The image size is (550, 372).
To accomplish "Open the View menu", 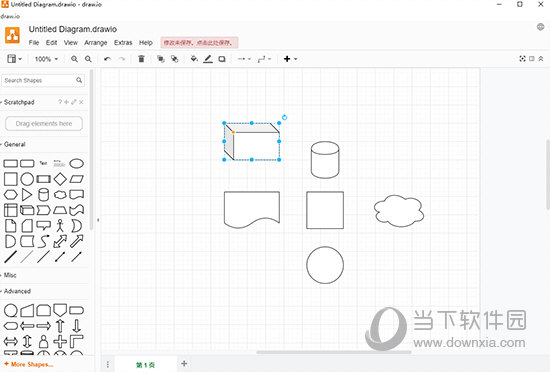I will (71, 42).
